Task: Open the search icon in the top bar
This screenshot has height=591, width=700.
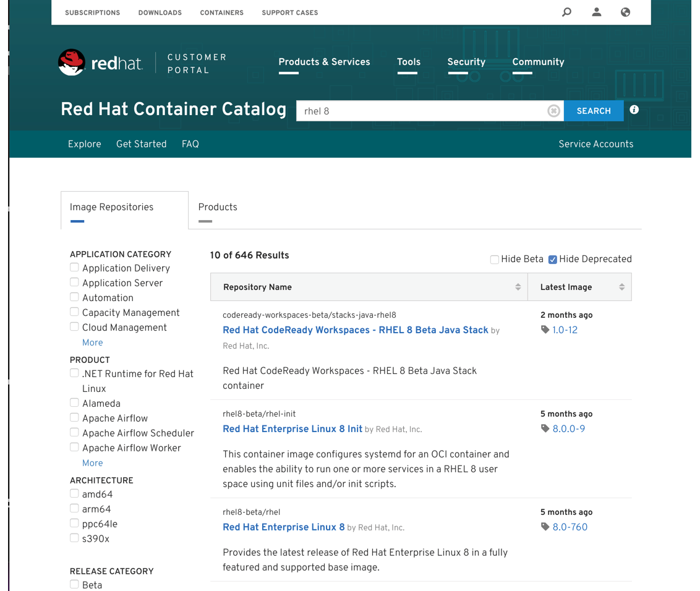Action: [566, 12]
